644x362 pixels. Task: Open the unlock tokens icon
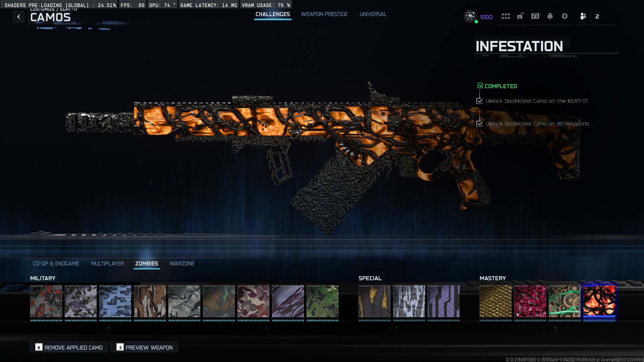(521, 16)
